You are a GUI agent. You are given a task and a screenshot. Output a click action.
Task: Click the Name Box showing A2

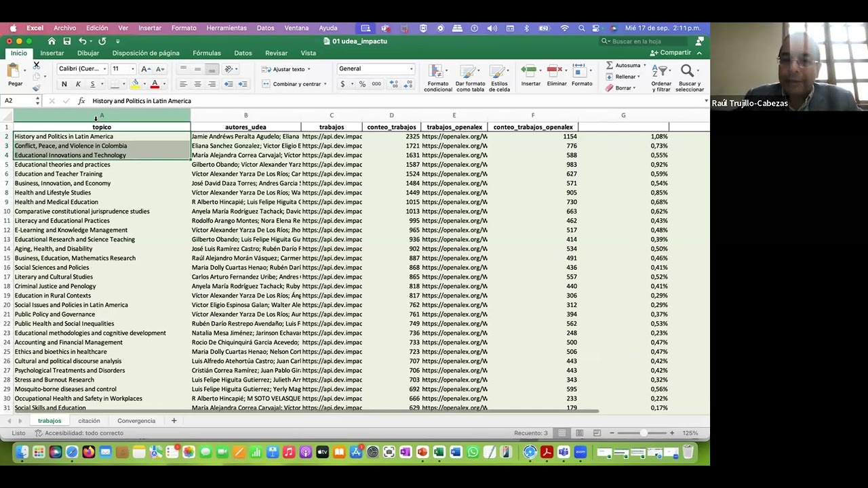21,101
